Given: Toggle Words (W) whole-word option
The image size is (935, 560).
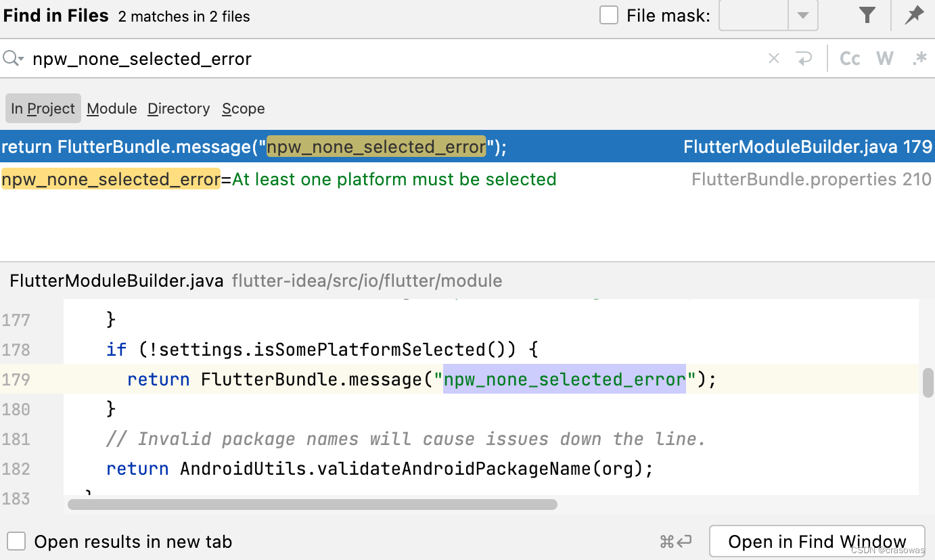Looking at the screenshot, I should click(x=885, y=59).
